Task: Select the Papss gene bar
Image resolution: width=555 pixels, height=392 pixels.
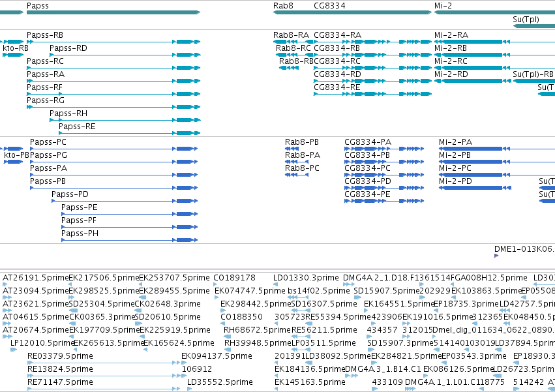Action: [x=113, y=12]
